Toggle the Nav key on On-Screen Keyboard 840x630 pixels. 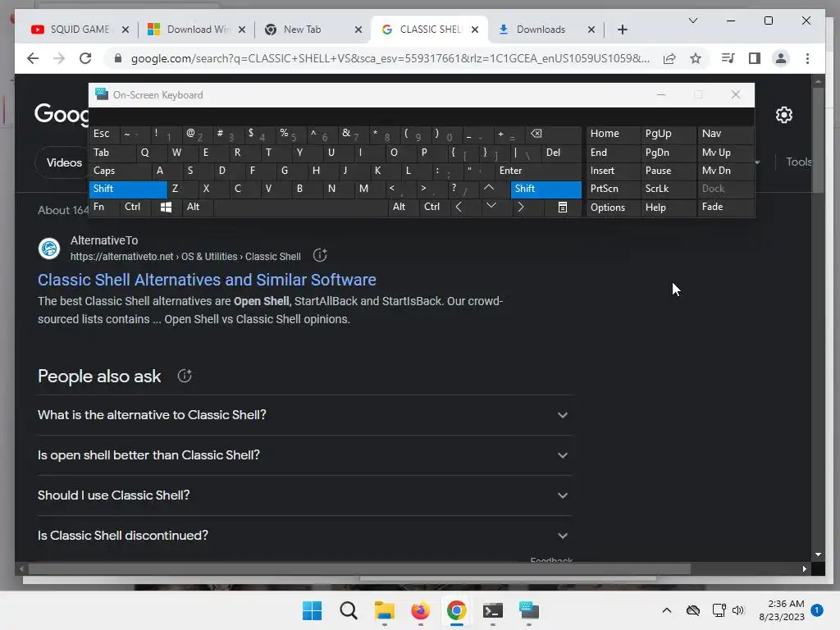point(725,134)
